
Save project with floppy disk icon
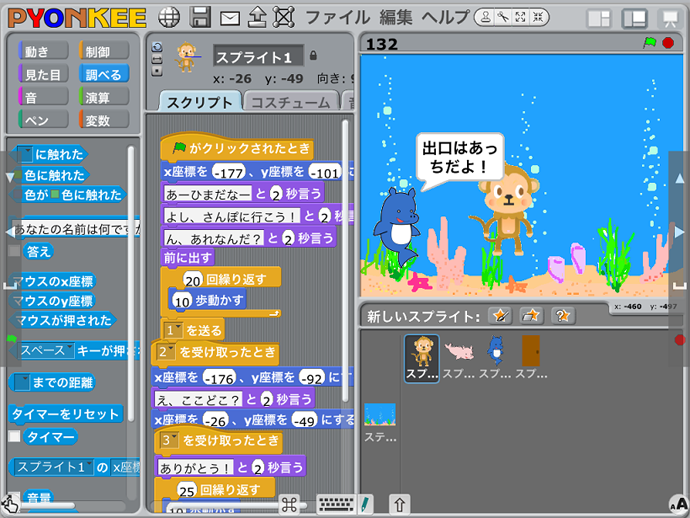200,18
